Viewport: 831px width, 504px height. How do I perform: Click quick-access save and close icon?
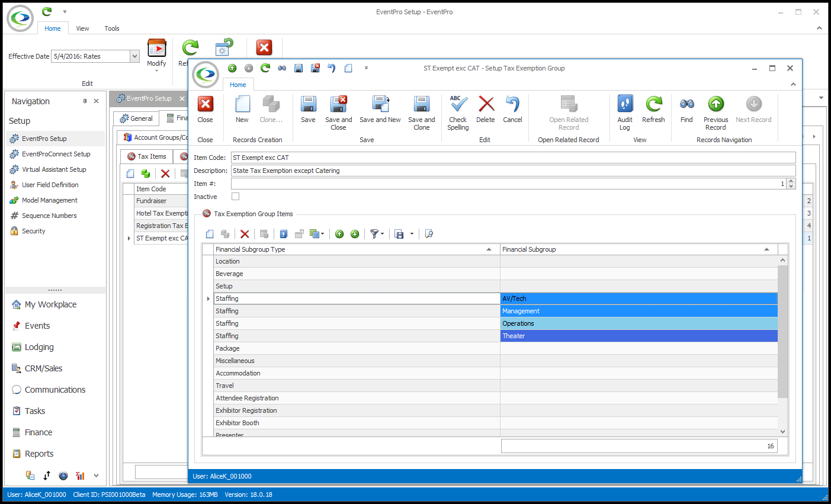315,68
